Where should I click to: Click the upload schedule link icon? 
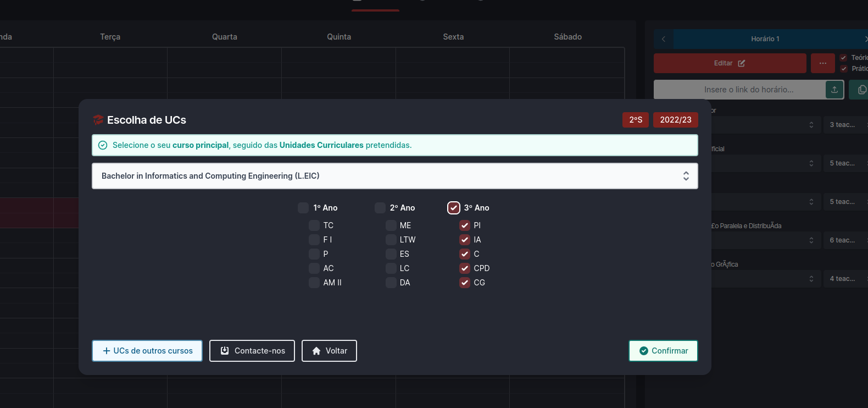point(834,90)
